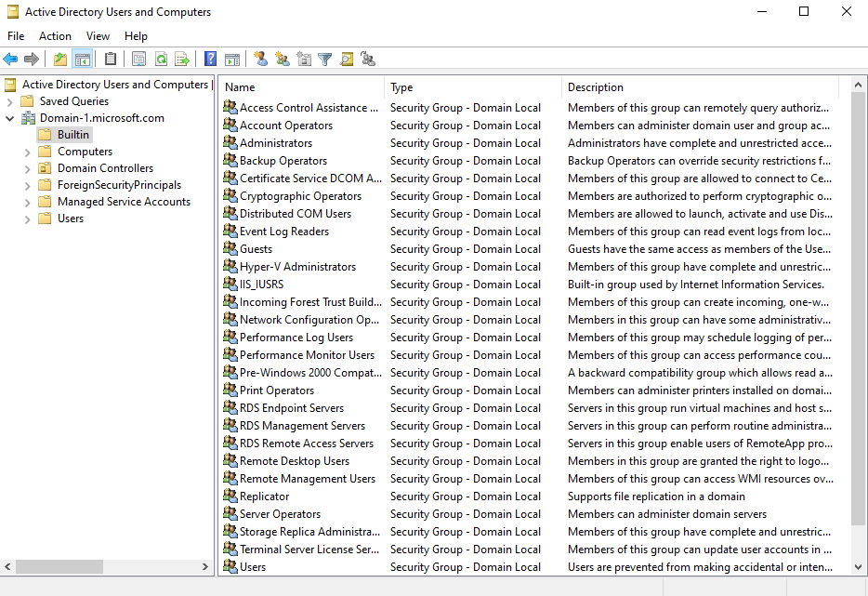This screenshot has width=868, height=596.
Task: Collapse the Domain-1.microsoft.com node
Action: [x=9, y=118]
